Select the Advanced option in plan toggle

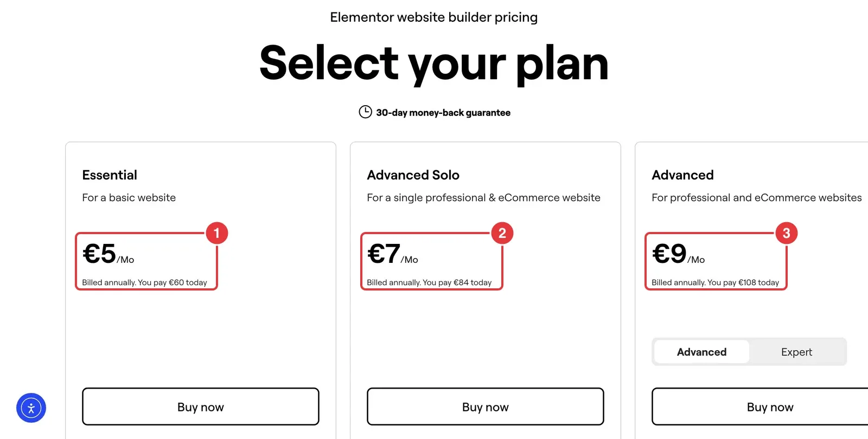[x=701, y=352]
